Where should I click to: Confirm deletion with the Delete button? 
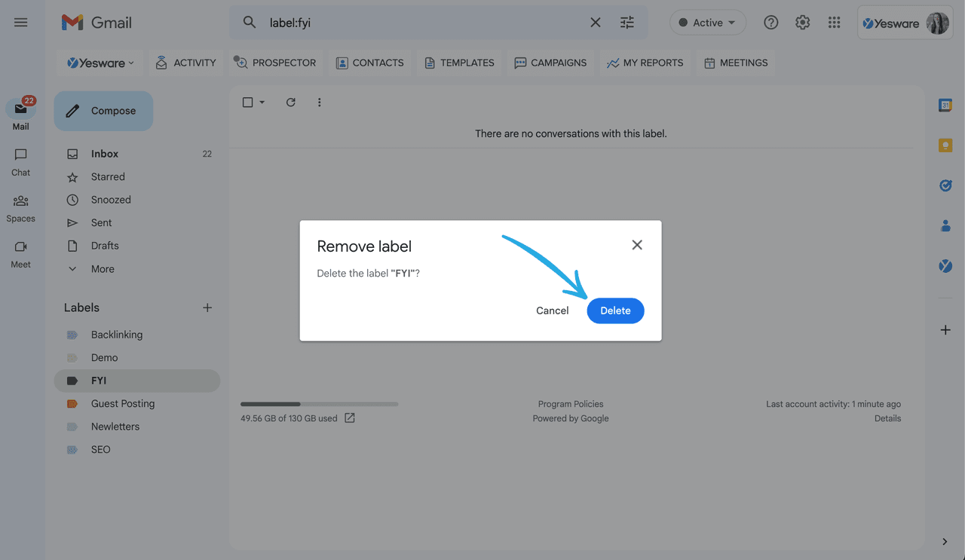[615, 310]
